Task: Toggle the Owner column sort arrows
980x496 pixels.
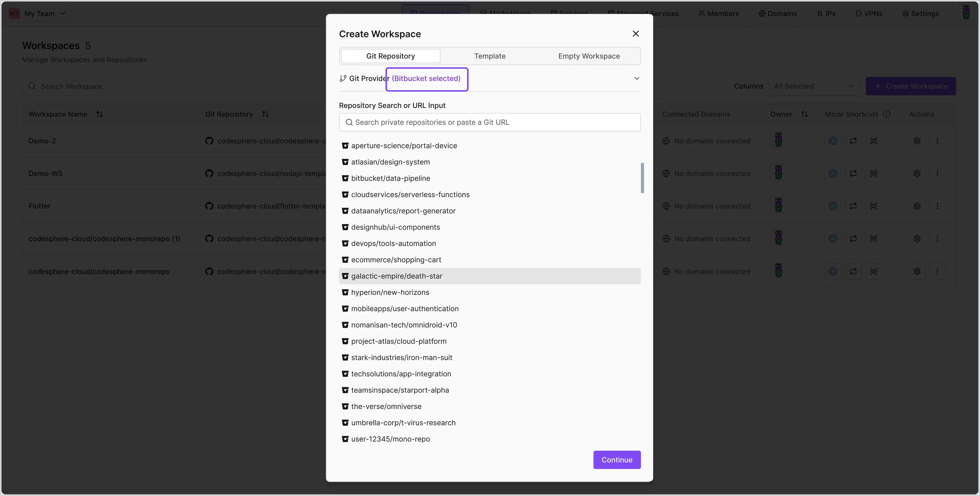Action: [x=805, y=114]
